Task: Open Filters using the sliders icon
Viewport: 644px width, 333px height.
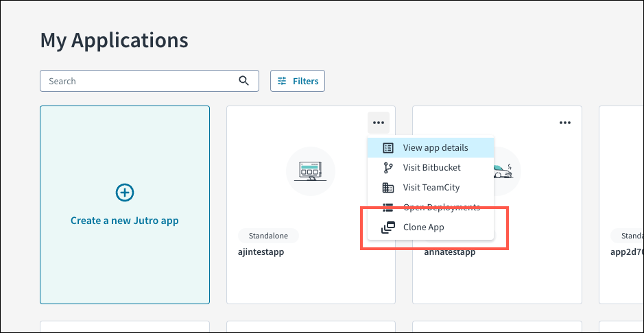Action: 282,81
